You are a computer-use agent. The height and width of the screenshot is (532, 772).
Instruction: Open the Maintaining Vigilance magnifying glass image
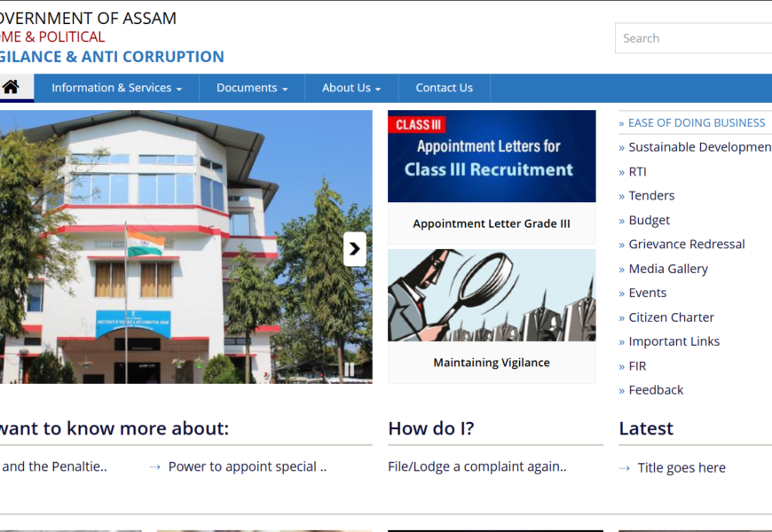click(x=492, y=295)
